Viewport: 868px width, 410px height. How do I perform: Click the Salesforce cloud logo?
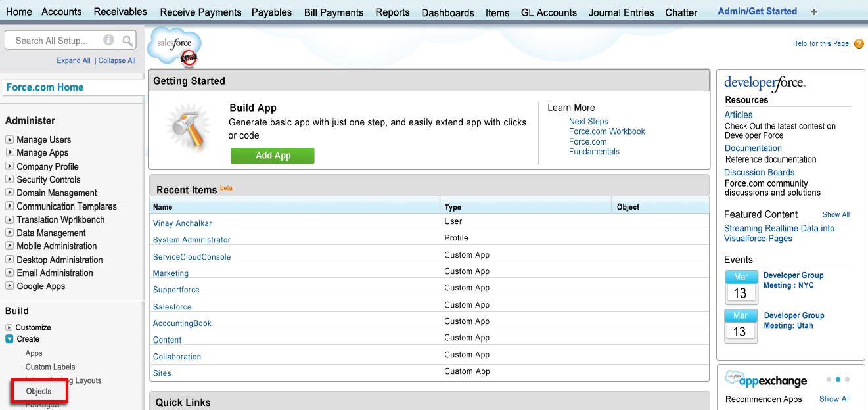coord(175,46)
